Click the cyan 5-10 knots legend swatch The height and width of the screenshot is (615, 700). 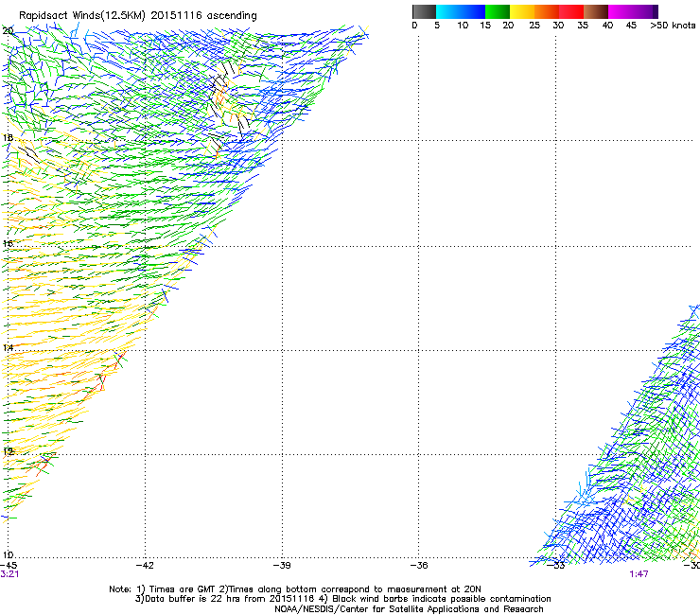coord(448,11)
